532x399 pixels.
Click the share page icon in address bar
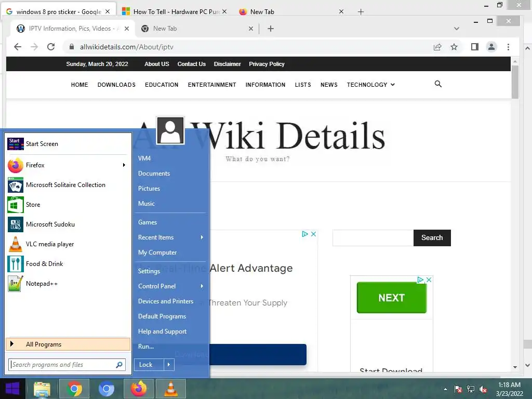tap(437, 47)
